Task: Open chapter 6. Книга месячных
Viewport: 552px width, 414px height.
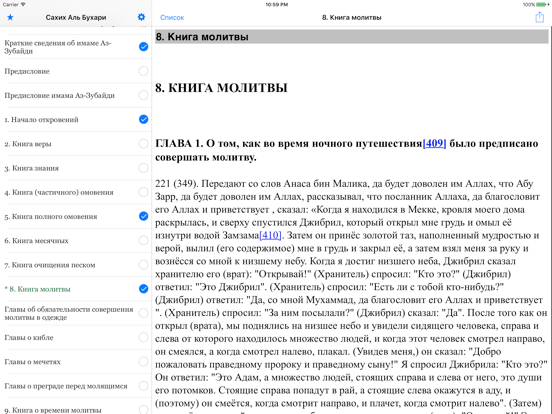Action: tap(36, 241)
